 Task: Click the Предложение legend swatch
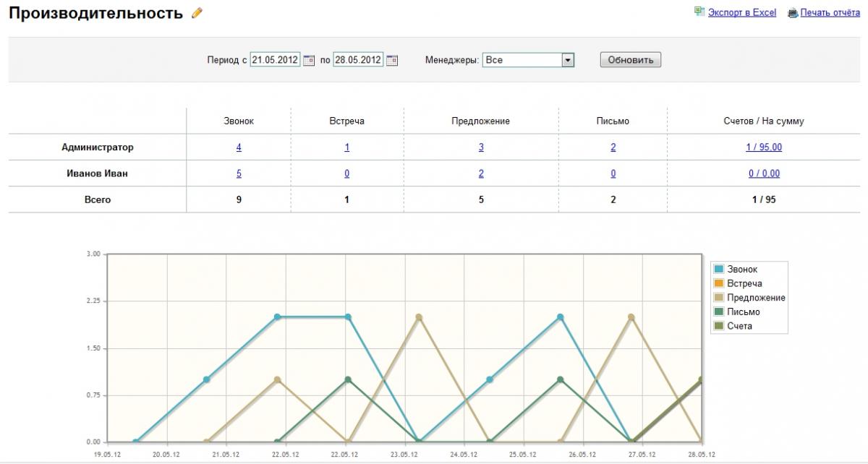tap(720, 298)
